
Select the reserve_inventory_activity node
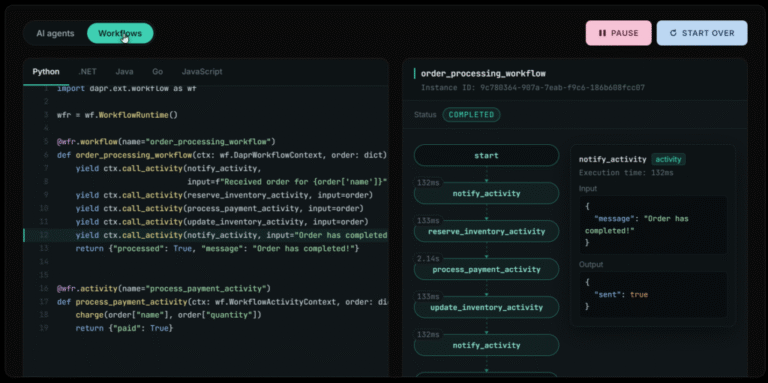pyautogui.click(x=486, y=231)
